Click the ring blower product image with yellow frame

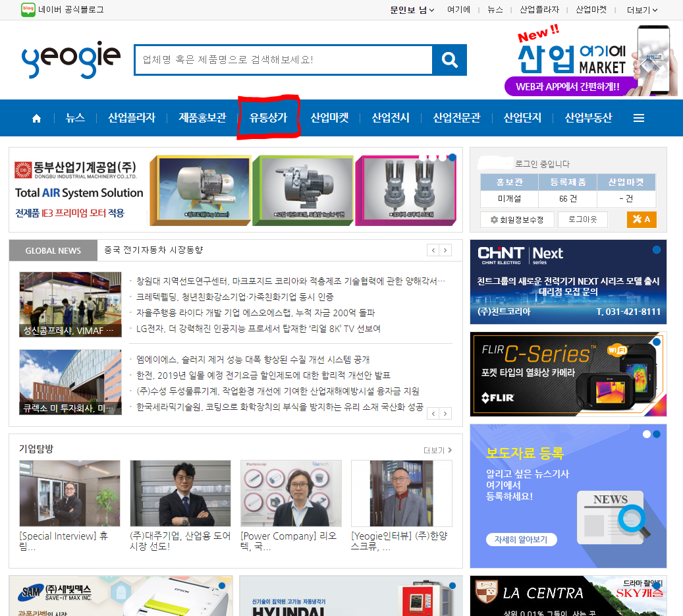pos(201,190)
